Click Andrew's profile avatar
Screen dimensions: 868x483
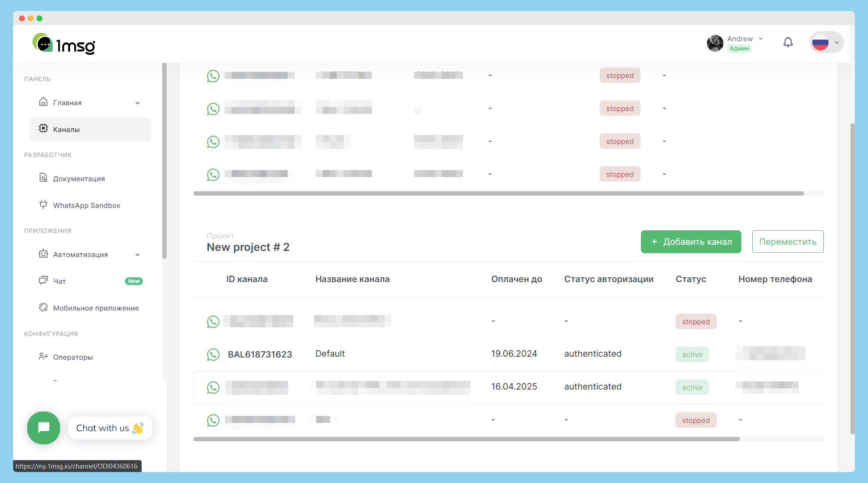click(715, 43)
